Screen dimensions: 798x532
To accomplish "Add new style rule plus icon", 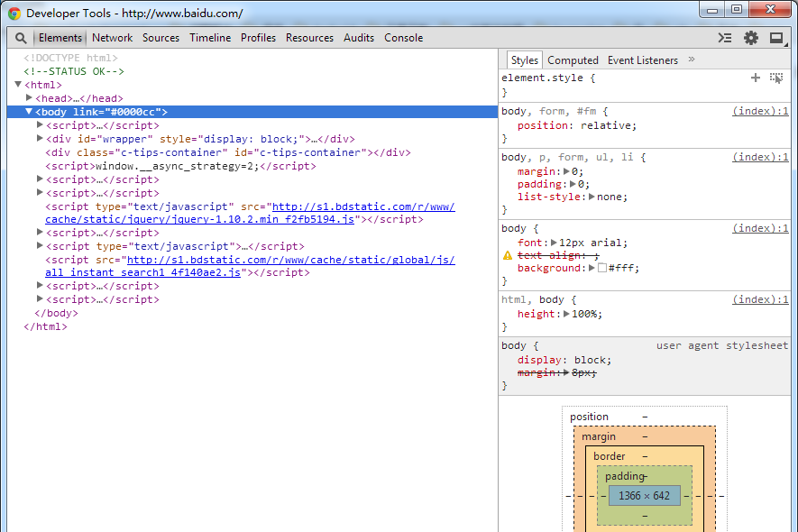I will (x=756, y=78).
